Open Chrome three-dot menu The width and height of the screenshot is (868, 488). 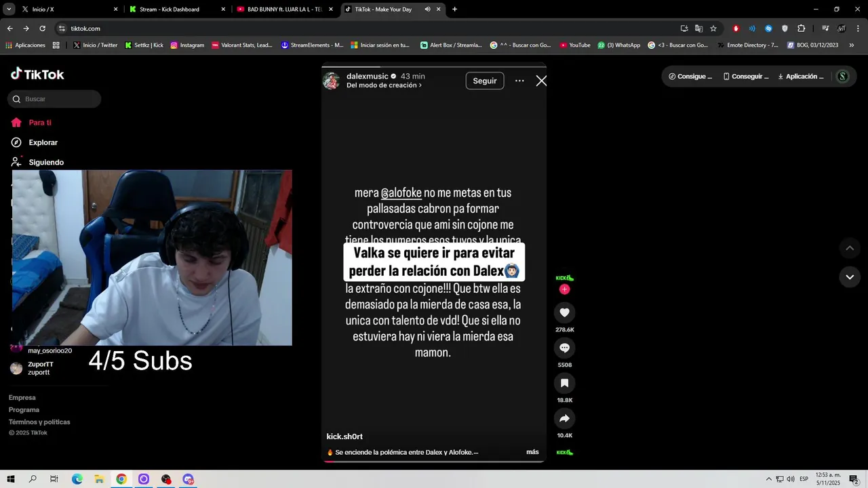pos(859,28)
